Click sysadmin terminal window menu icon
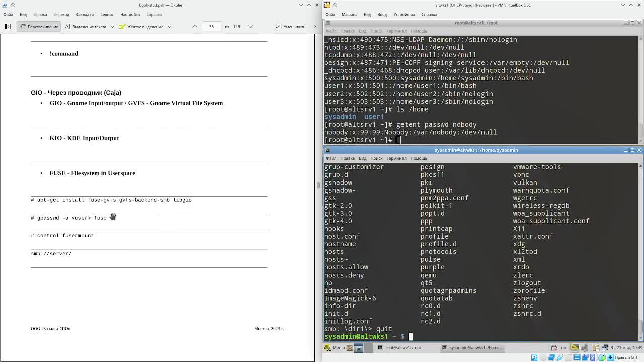 pos(327,150)
